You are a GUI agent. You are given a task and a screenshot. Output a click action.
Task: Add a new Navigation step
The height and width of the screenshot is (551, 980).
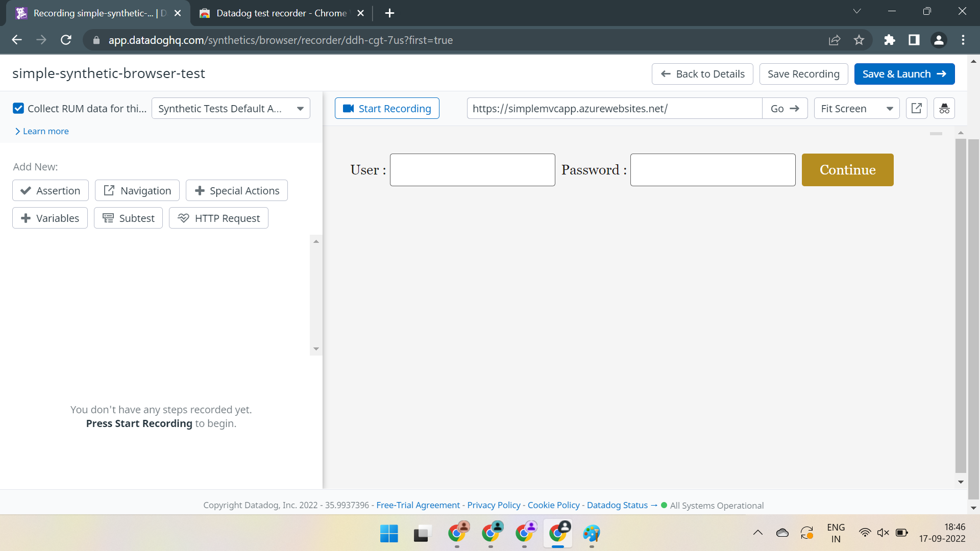(x=137, y=190)
